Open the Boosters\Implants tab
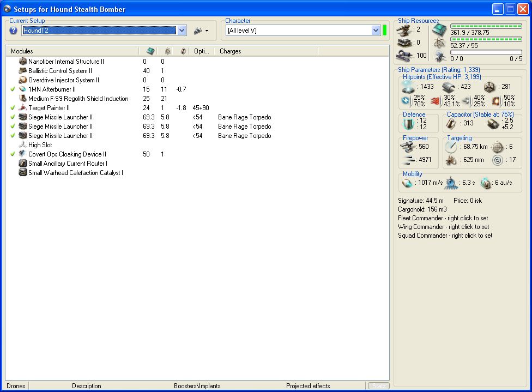Viewport: 532px width, 392px height. tap(197, 386)
